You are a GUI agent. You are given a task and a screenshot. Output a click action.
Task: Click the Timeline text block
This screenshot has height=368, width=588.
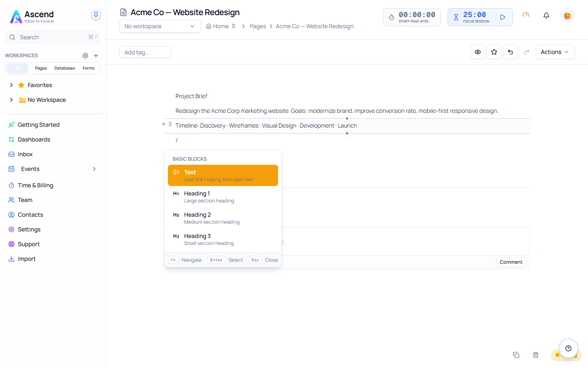point(266,126)
